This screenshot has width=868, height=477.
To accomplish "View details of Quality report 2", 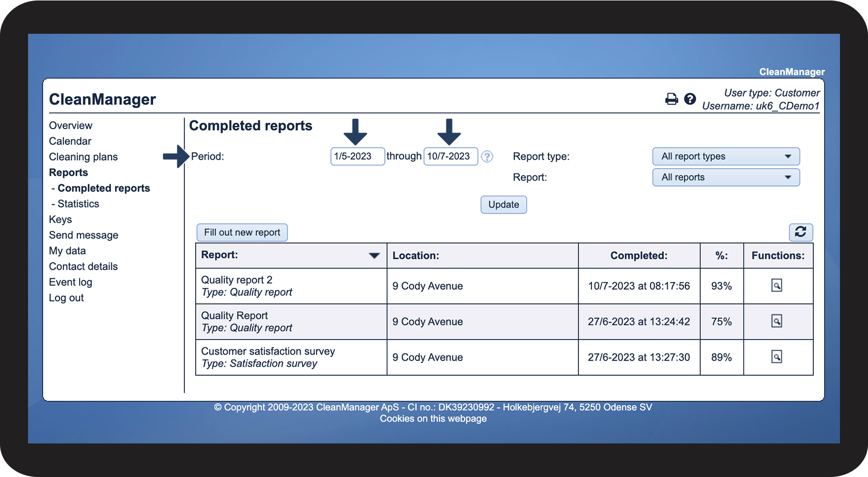I will 777,285.
